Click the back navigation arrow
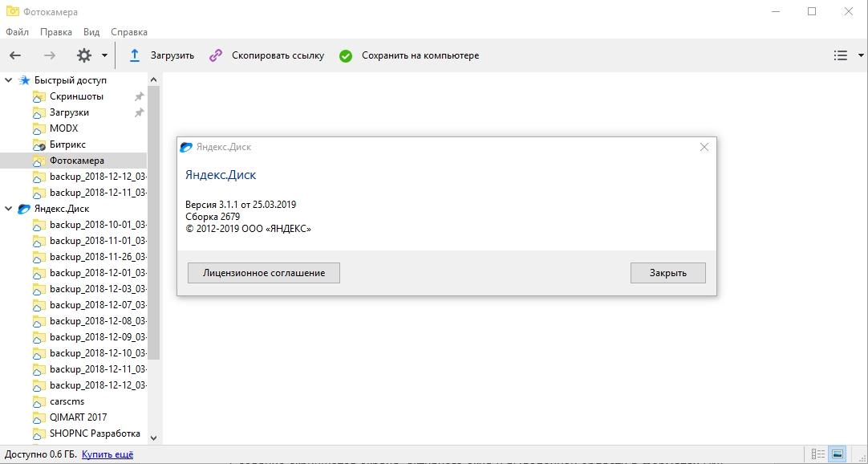 (x=15, y=55)
